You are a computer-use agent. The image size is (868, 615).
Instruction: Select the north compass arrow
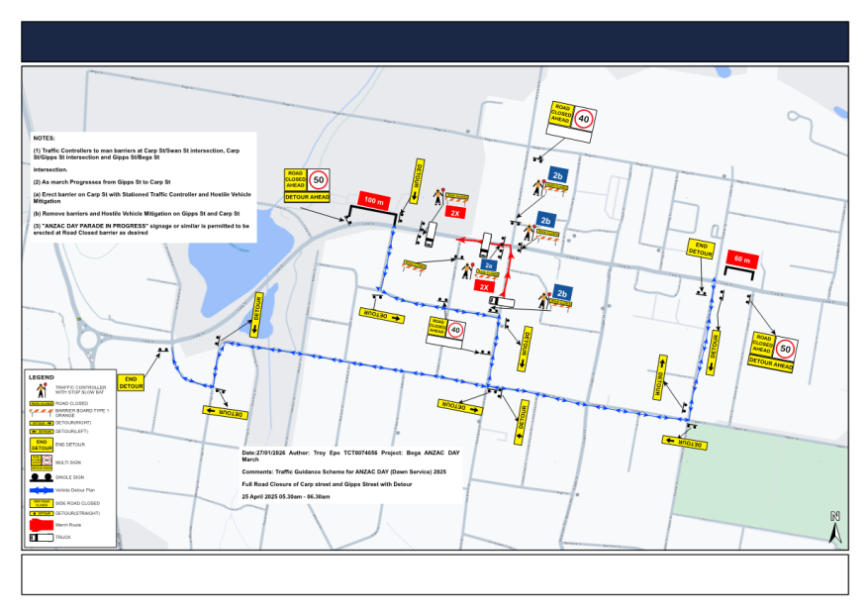[x=834, y=526]
